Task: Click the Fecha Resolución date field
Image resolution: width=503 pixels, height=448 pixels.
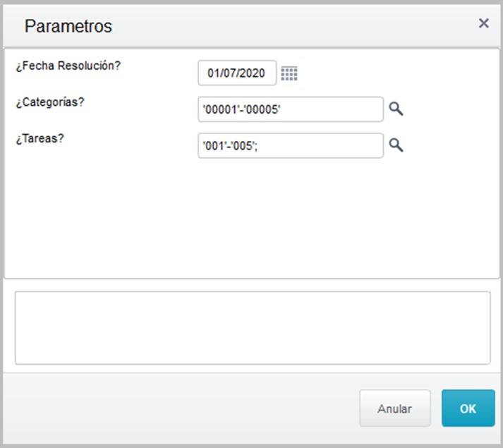Action: [237, 73]
